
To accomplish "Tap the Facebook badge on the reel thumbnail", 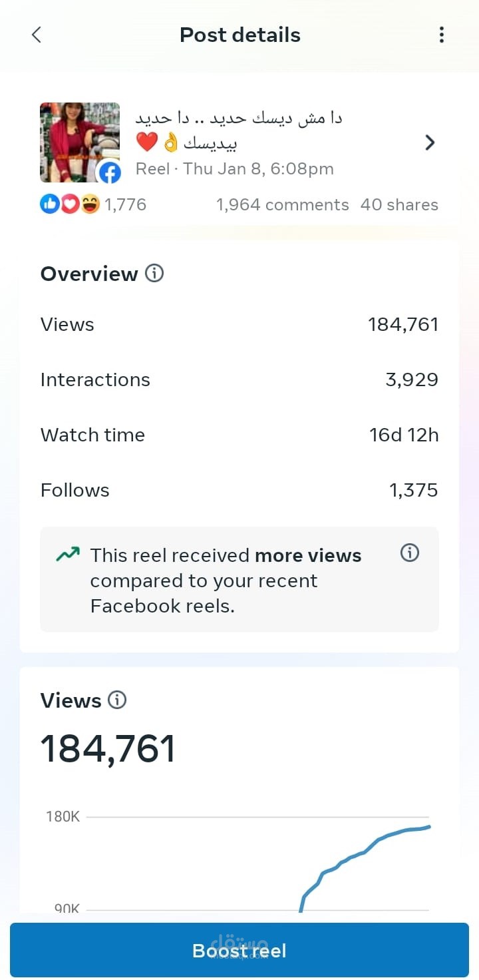I will (x=109, y=173).
